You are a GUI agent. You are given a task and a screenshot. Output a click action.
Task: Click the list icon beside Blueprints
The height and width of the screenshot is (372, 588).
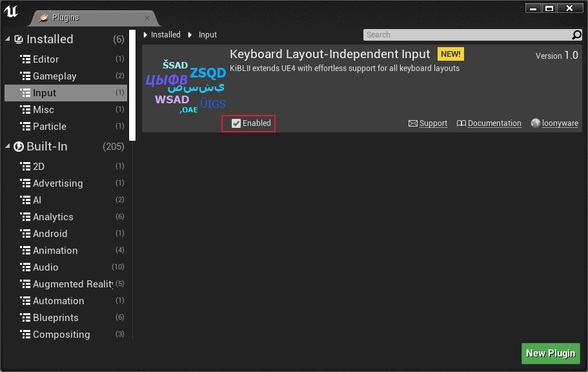25,318
